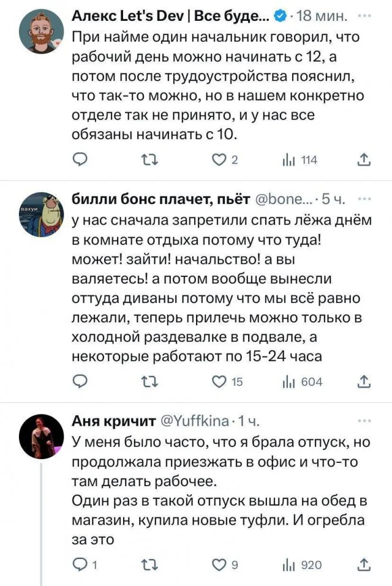Image resolution: width=392 pixels, height=586 pixels.
Task: Reply to Аня кричит tweet
Action: (81, 565)
